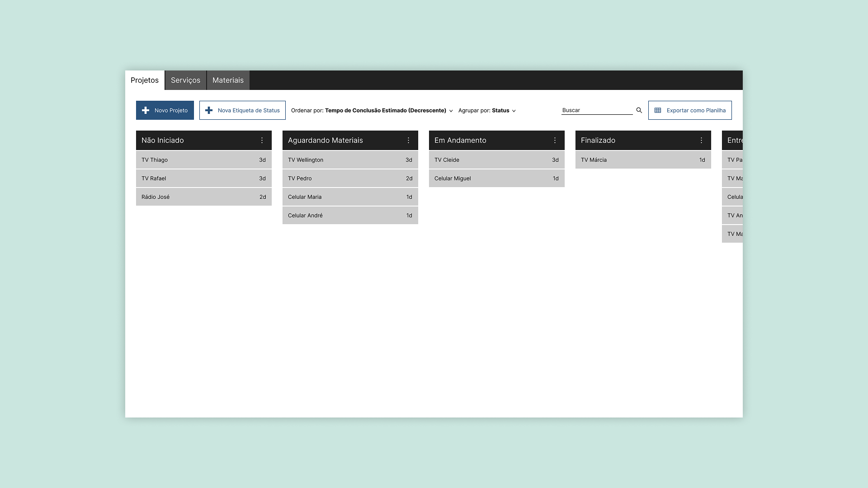Open the Agrupar por Status dropdown

[x=487, y=111]
